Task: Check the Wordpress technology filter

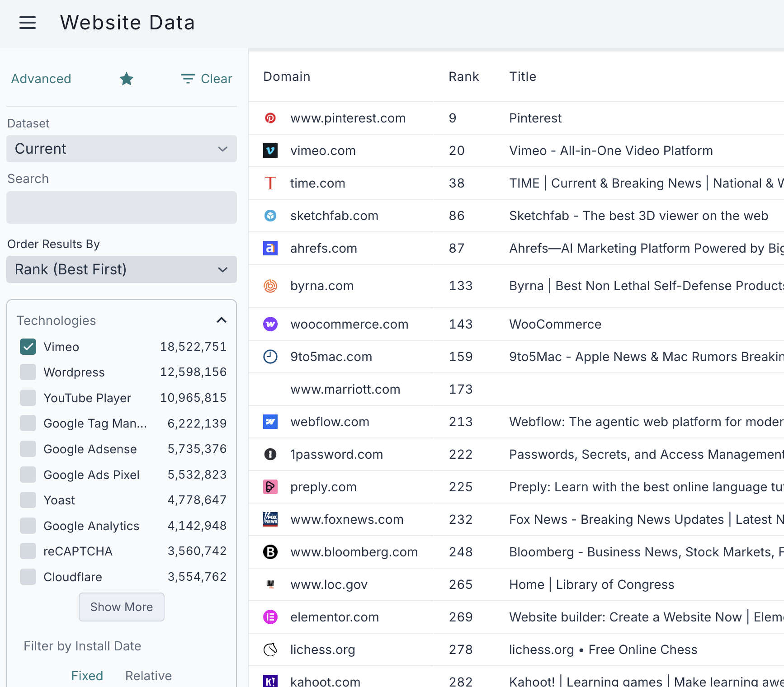Action: coord(28,372)
